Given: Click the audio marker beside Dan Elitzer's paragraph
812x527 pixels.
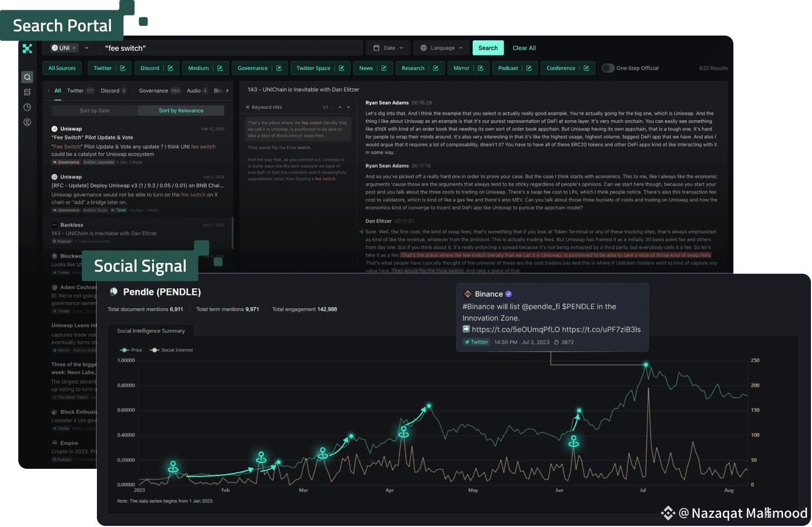Looking at the screenshot, I should 361,232.
